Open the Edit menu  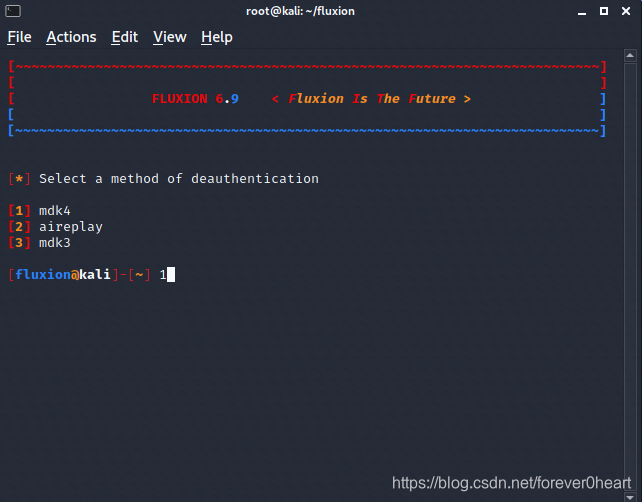[125, 37]
